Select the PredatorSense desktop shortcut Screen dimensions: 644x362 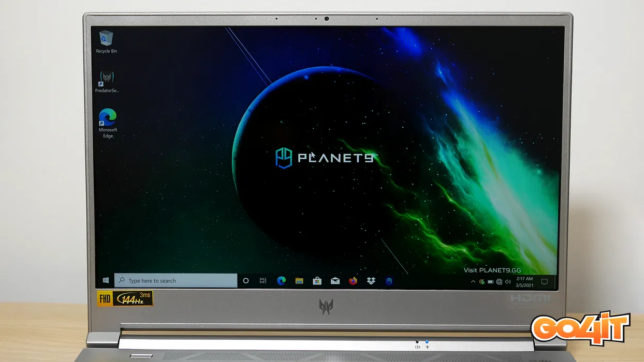(107, 82)
